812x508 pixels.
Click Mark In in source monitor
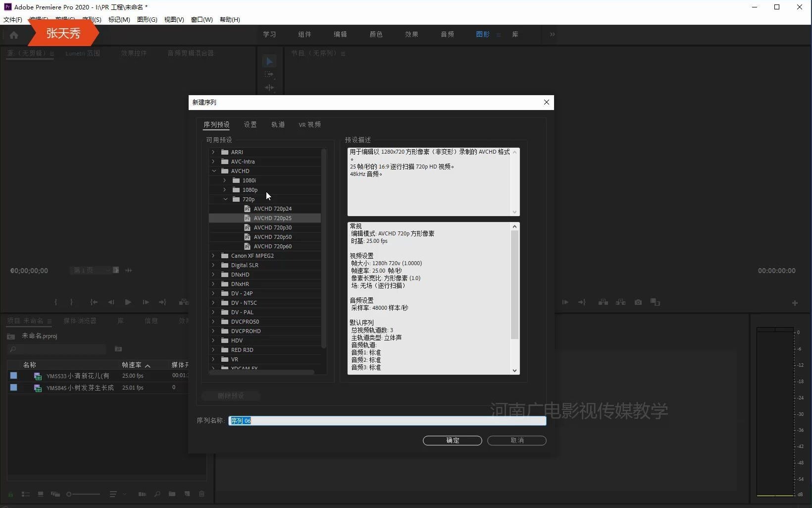pos(56,302)
